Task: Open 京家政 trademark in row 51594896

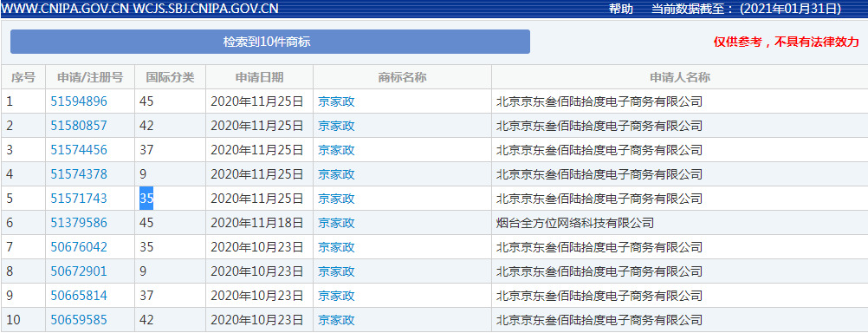Action: 337,101
